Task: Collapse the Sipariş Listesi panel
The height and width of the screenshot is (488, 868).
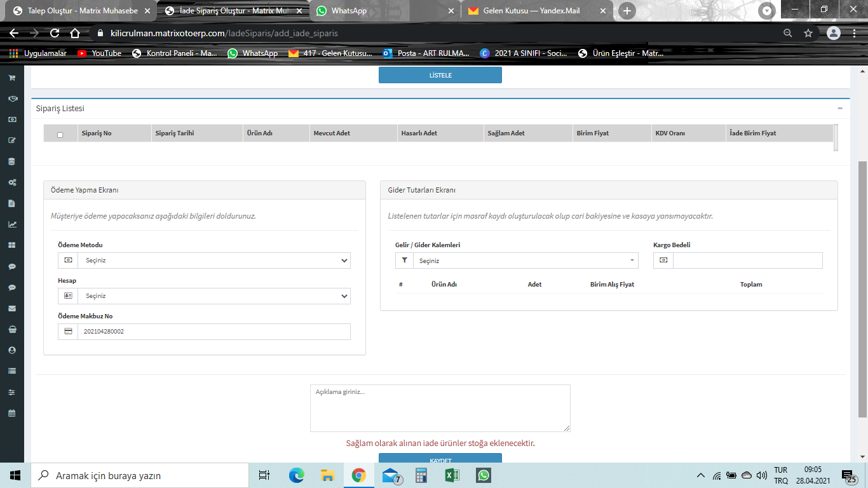Action: (x=839, y=109)
